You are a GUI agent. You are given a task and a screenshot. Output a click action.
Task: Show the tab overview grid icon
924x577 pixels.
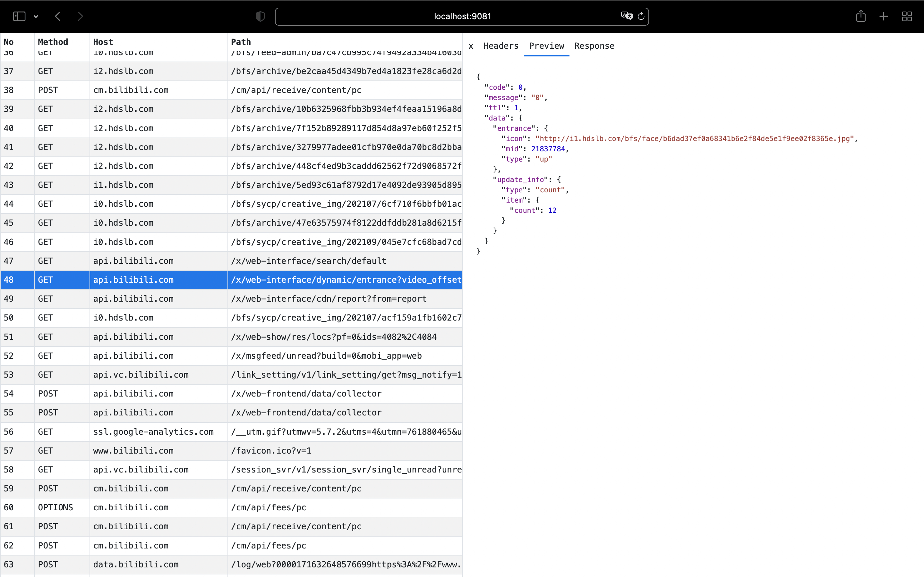click(x=907, y=16)
